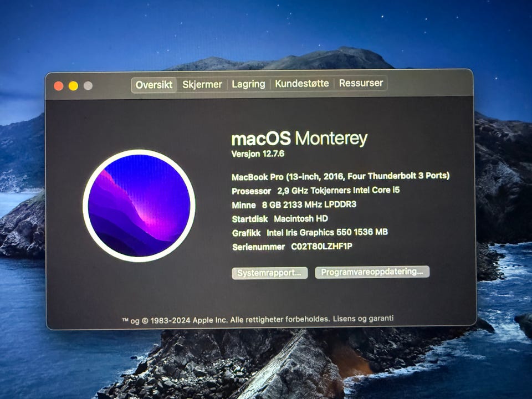Screen dimensions: 532x399
Task: Click the macOS Monterey circular logo
Action: (139, 206)
